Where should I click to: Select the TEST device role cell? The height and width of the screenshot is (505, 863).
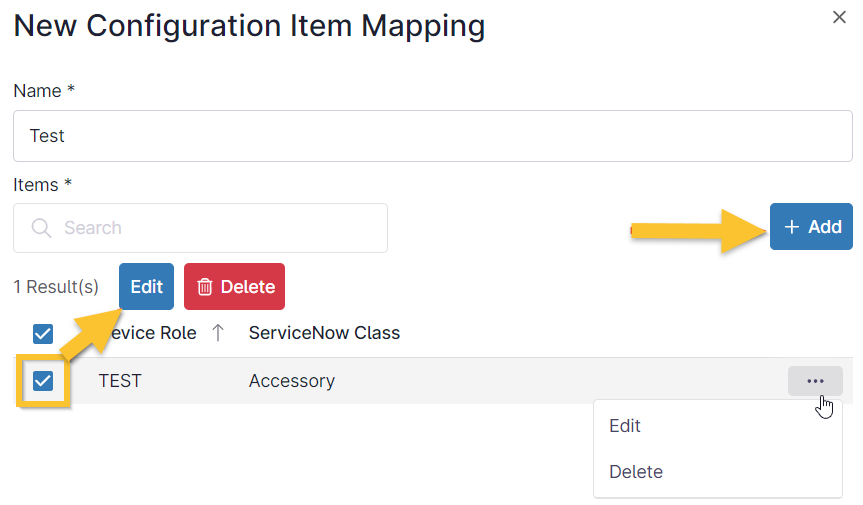(x=120, y=381)
